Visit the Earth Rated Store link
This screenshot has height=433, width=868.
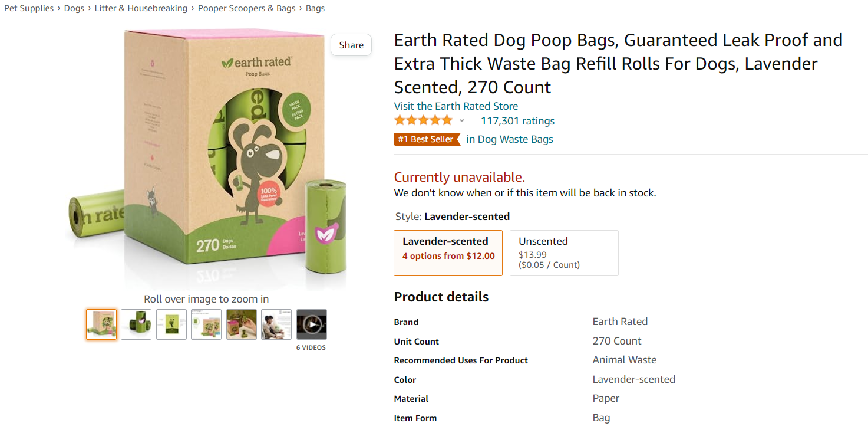point(456,106)
